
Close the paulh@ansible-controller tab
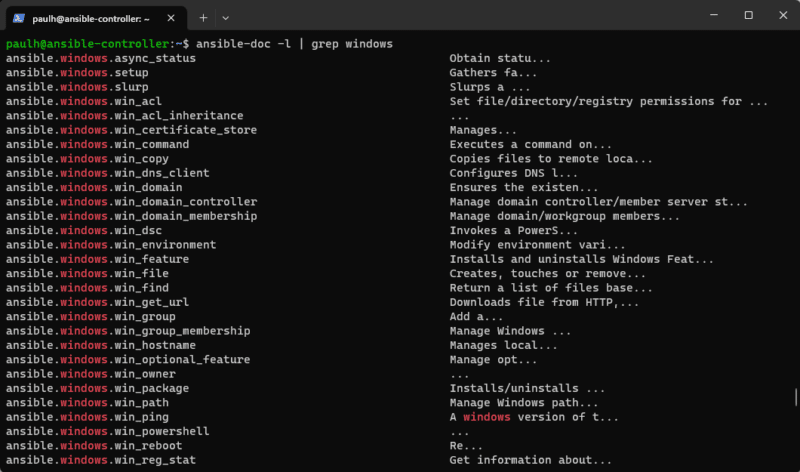click(170, 16)
